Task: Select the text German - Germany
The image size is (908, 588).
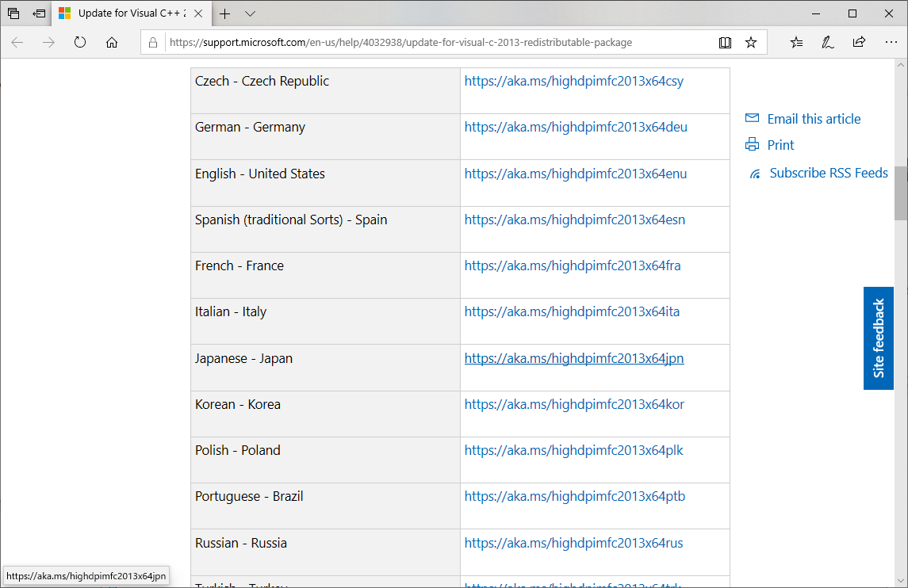Action: click(x=250, y=127)
